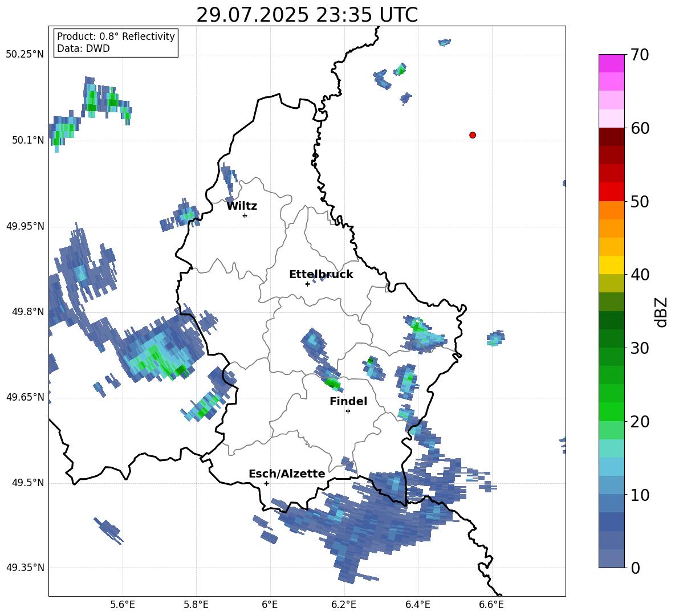The height and width of the screenshot is (616, 675).
Task: Click the Esch/Alzette station label
Action: pos(287,474)
